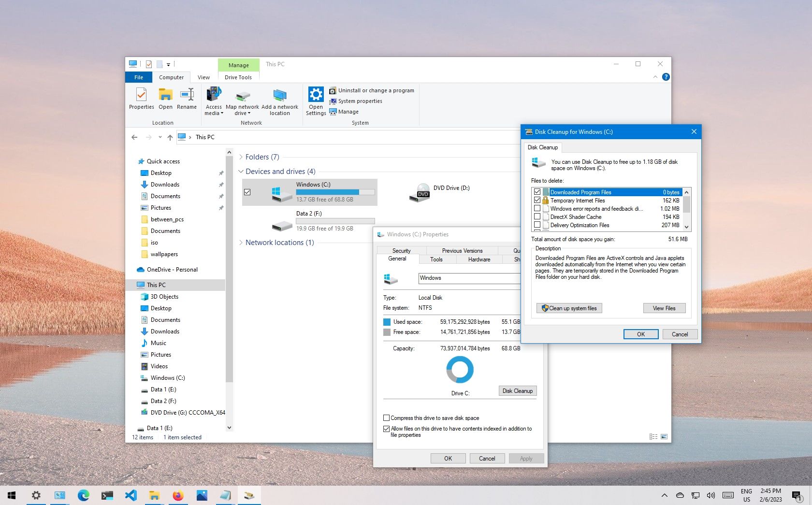This screenshot has width=812, height=505.
Task: Click the Rename icon in the ribbon
Action: (x=187, y=99)
